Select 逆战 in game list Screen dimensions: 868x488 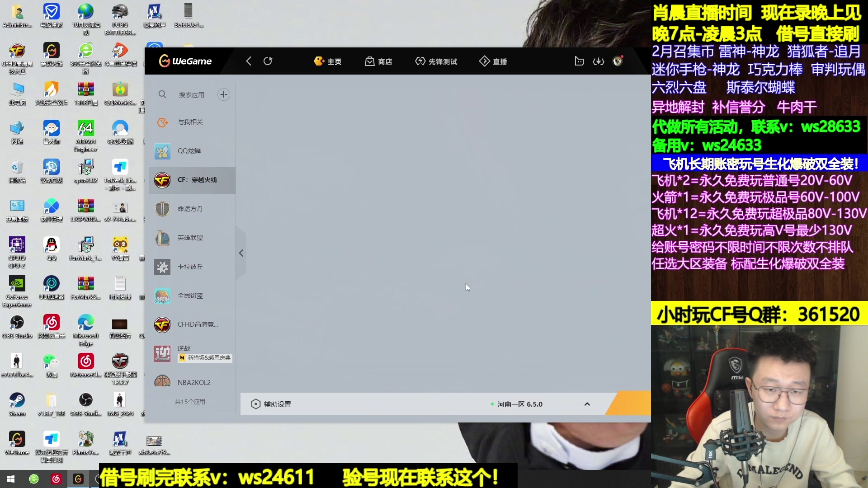click(192, 353)
